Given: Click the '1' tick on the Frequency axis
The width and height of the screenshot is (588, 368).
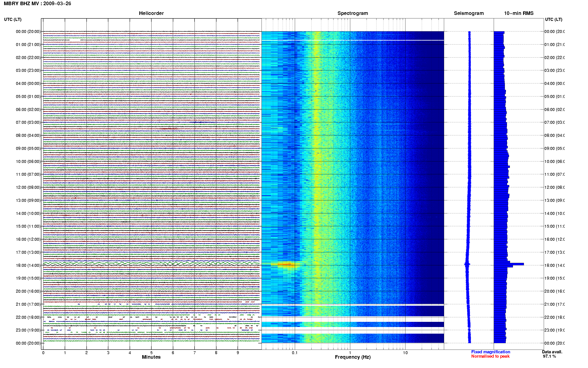Looking at the screenshot, I should [x=350, y=353].
